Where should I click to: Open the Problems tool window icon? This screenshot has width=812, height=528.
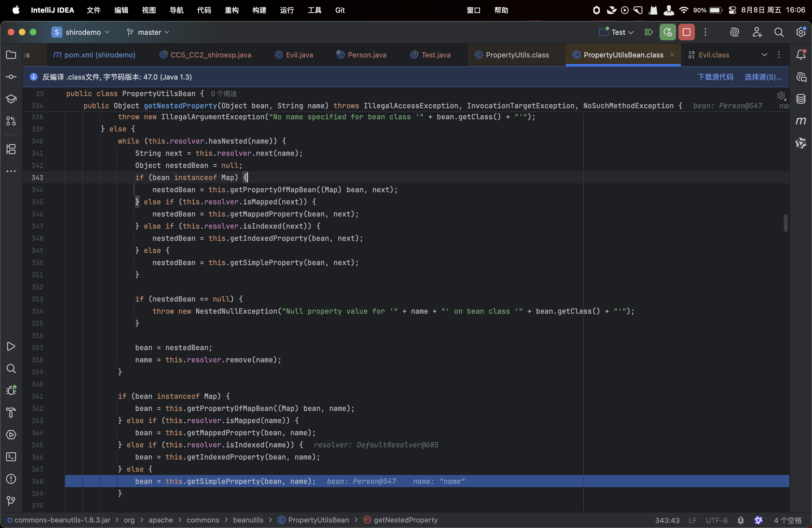tap(11, 479)
